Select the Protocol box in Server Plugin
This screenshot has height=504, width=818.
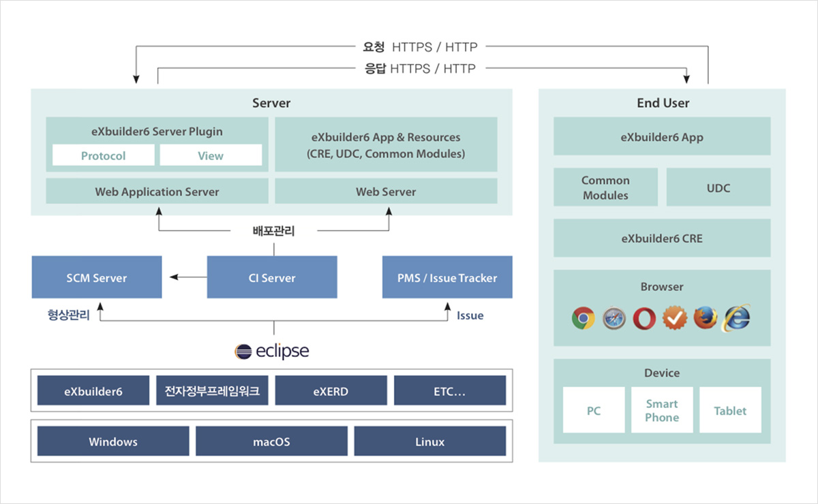coord(104,155)
